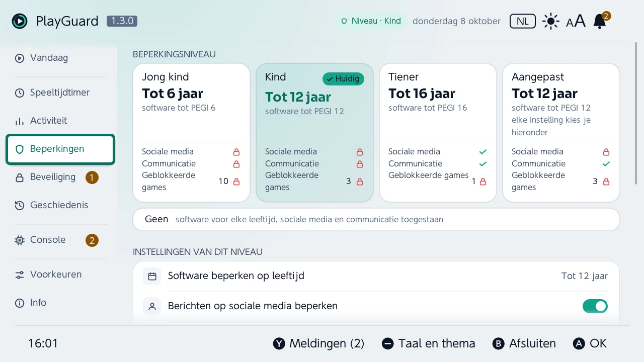Confirm with the OK footer button
The image size is (644, 362).
[x=590, y=343]
